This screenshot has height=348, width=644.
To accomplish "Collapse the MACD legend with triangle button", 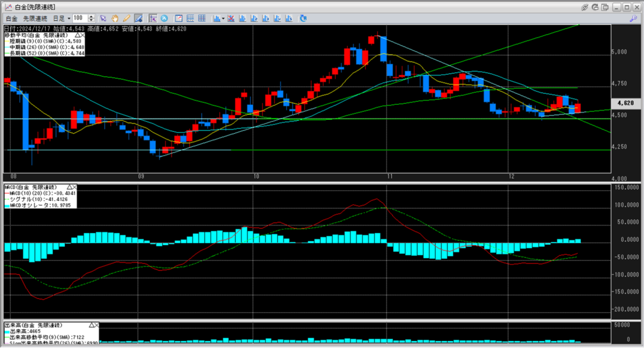I will [69, 187].
